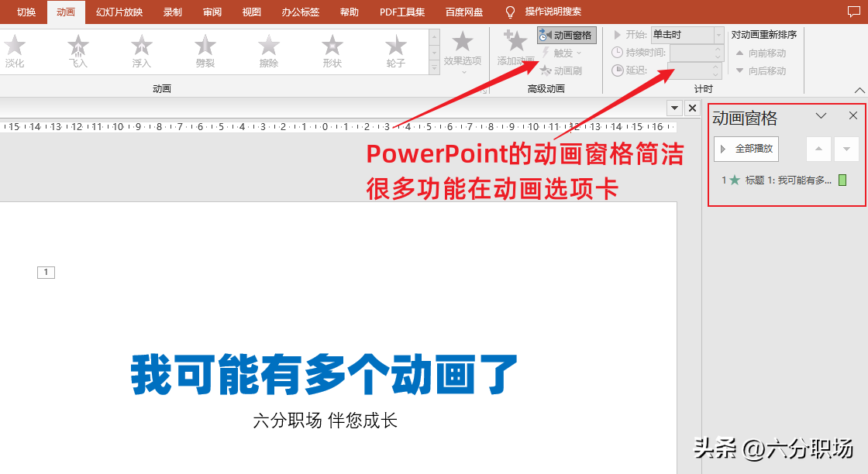
Task: Click 向后移动 move later
Action: click(x=761, y=70)
